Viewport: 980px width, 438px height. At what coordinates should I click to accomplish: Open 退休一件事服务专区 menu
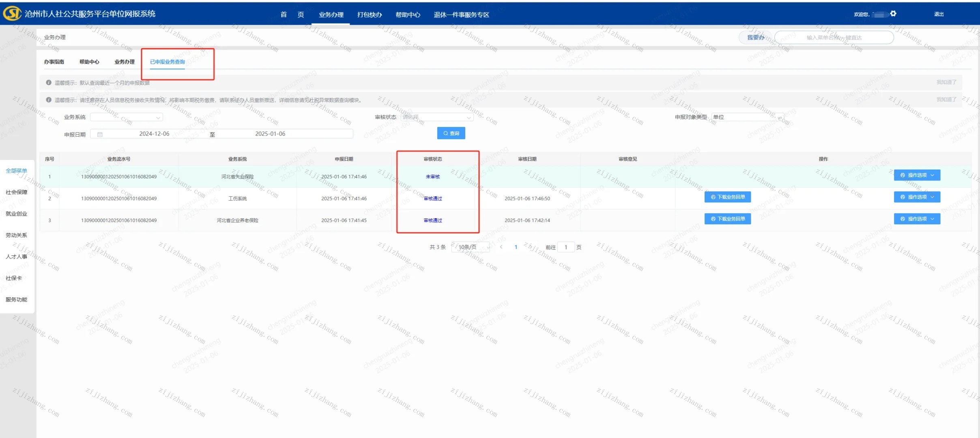tap(461, 15)
